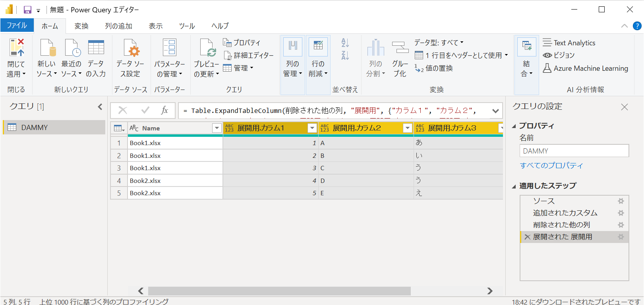Open Azure Machine Learning
The width and height of the screenshot is (644, 305).
point(585,68)
